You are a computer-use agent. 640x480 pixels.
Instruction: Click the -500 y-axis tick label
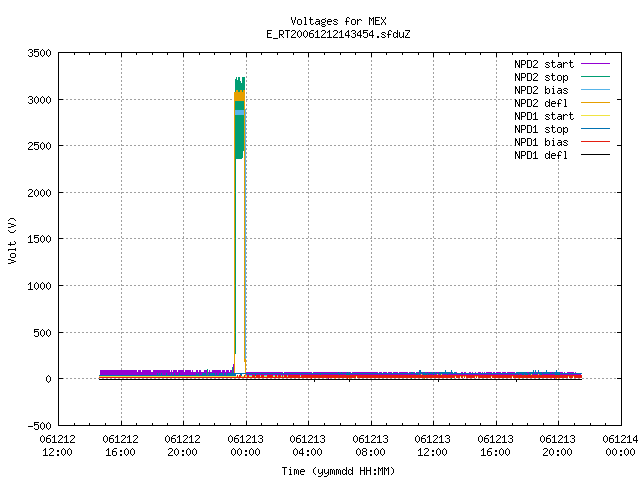pyautogui.click(x=40, y=426)
